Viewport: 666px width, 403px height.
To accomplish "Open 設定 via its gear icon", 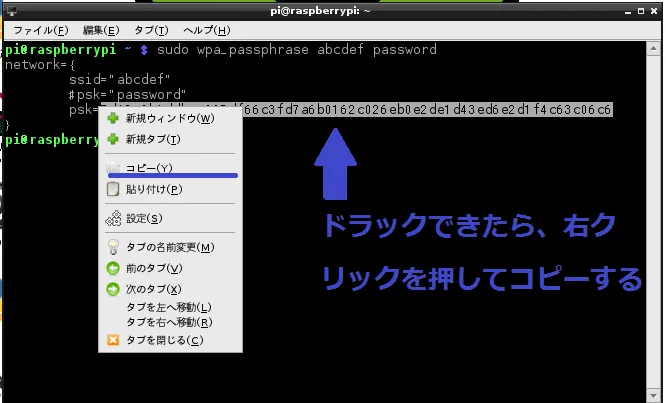I will (113, 218).
